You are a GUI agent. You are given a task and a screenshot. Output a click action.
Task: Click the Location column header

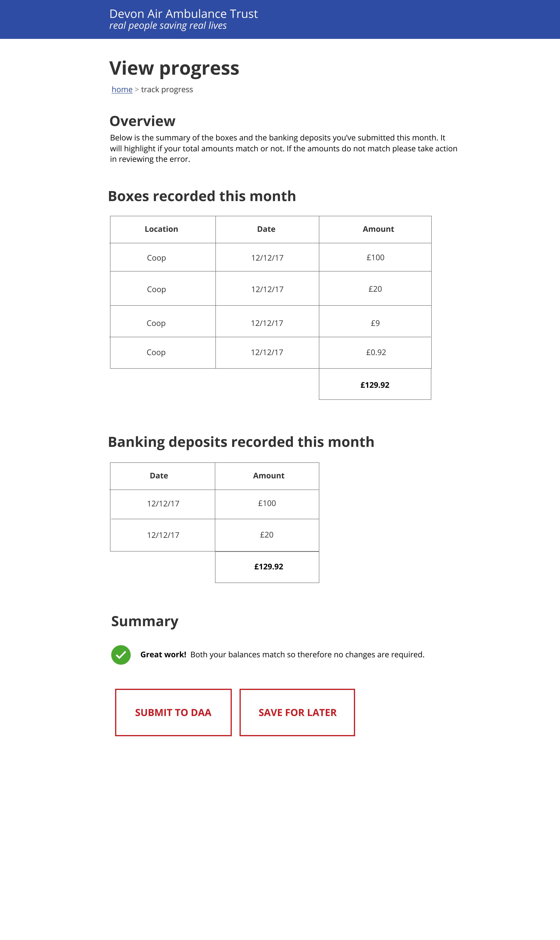[x=162, y=229]
